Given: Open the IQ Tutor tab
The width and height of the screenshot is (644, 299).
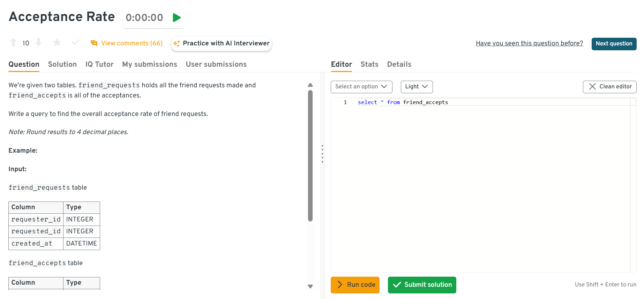Looking at the screenshot, I should coord(99,64).
